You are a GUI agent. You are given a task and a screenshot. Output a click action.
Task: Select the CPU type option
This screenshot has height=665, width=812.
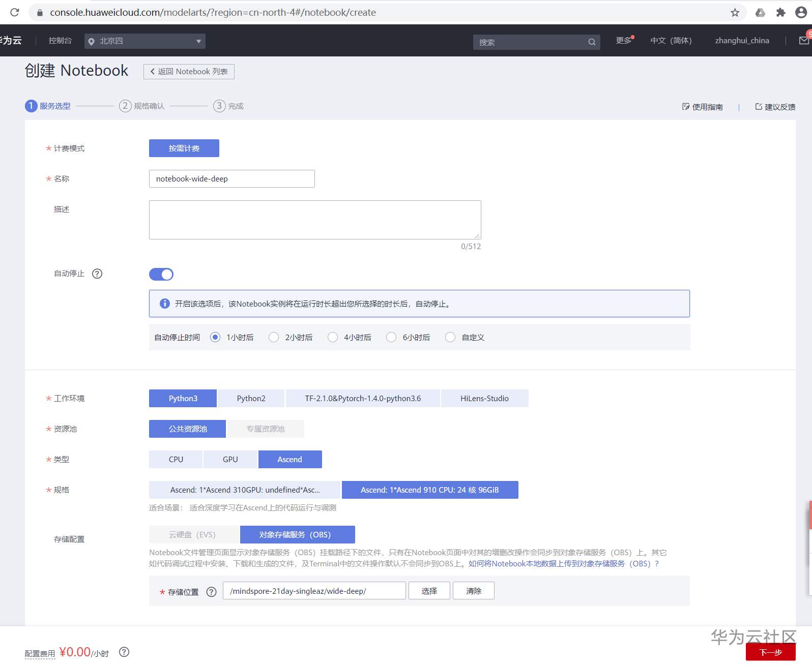tap(176, 459)
